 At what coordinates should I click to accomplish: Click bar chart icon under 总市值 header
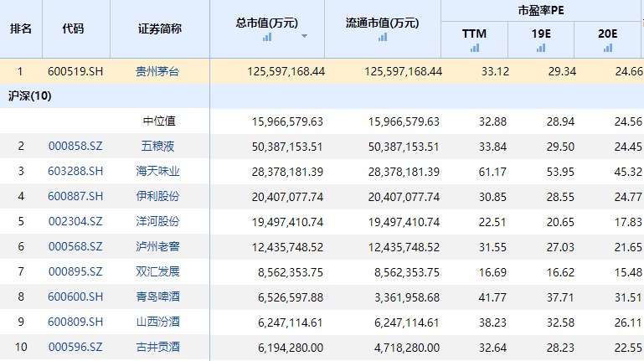(267, 37)
